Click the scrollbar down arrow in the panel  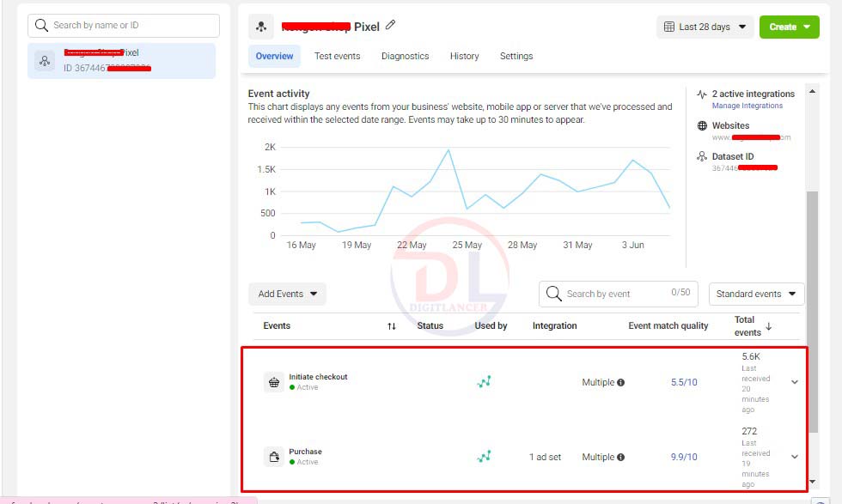[813, 482]
